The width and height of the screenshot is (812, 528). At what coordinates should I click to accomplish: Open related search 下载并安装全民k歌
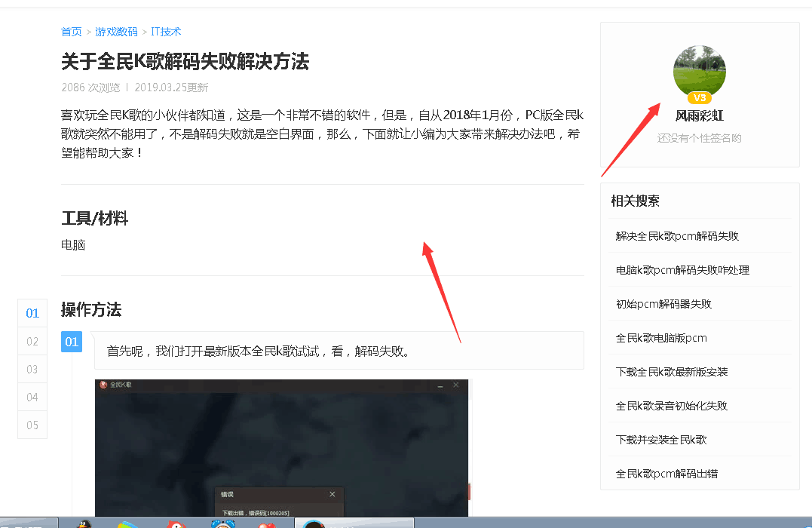pyautogui.click(x=661, y=440)
